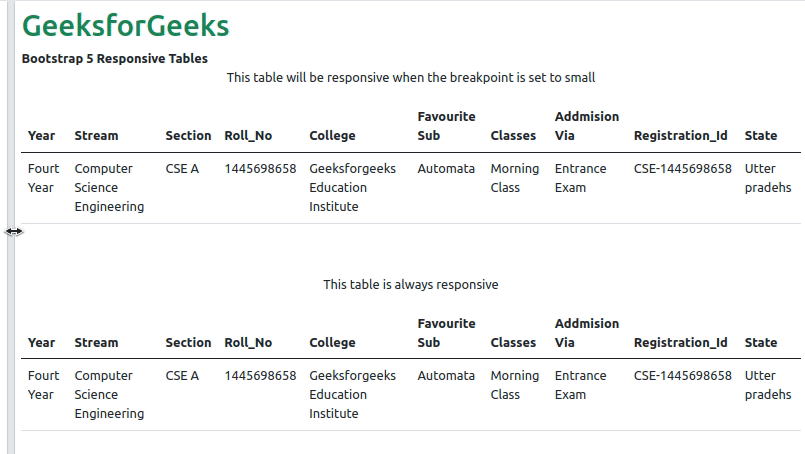Click 'Entrance Exam' cell in second table
Viewport: 805px width, 454px height.
(580, 385)
